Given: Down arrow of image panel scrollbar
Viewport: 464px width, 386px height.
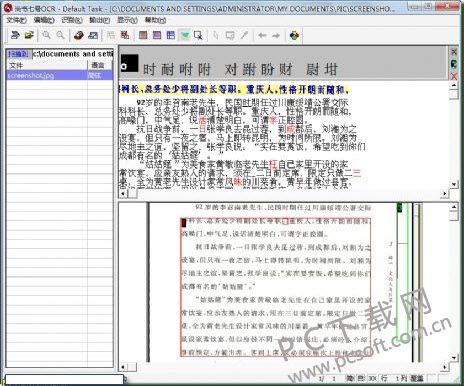Looking at the screenshot, I should 454,358.
